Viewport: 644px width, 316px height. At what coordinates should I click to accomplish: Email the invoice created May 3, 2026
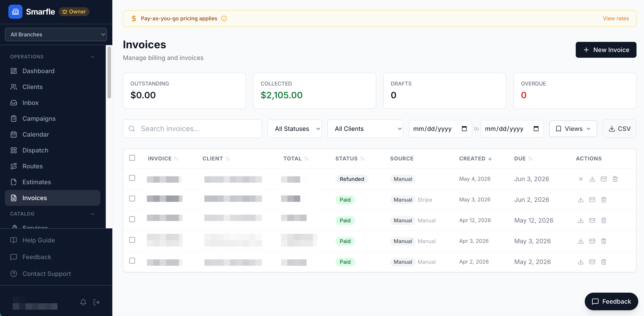pyautogui.click(x=592, y=200)
